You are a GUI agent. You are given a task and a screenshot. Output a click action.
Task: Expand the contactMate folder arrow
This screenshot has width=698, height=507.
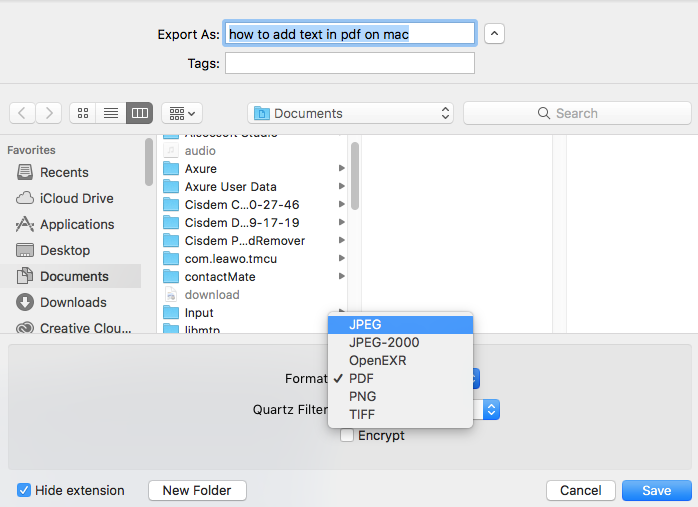point(341,276)
